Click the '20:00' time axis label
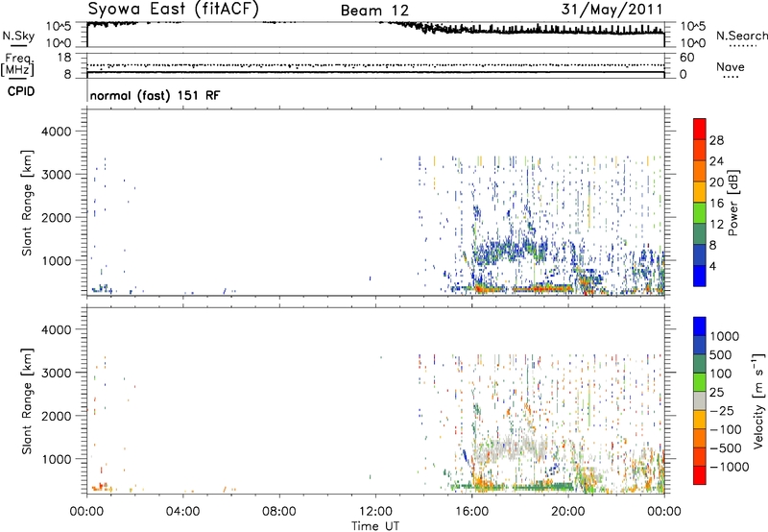This screenshot has width=768, height=532. pos(568,512)
